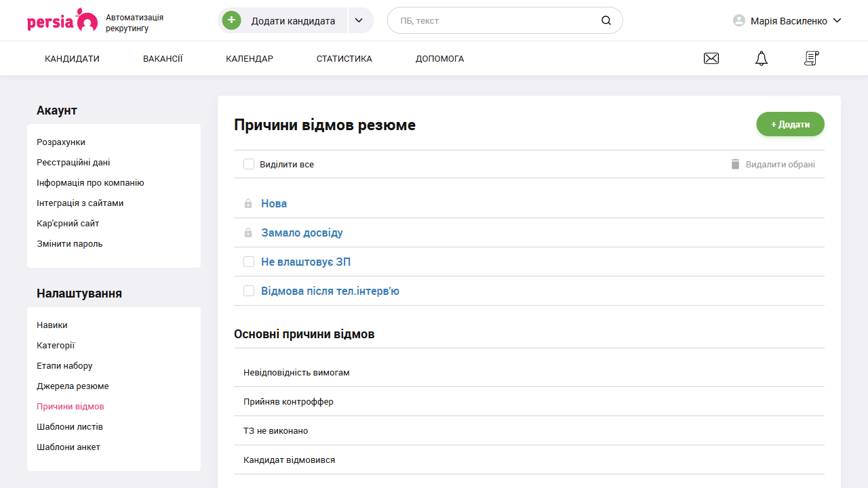Open the СТАТИСТИКА menu item
The image size is (868, 488).
[344, 58]
